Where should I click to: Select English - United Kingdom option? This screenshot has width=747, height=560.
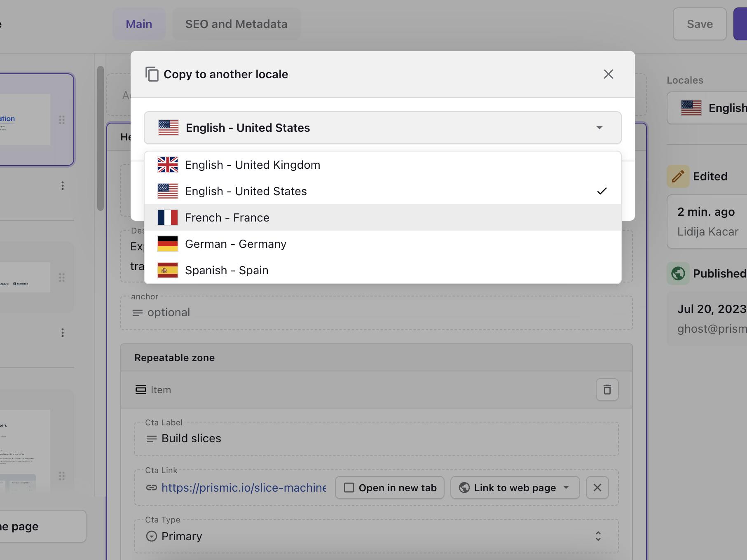point(252,165)
